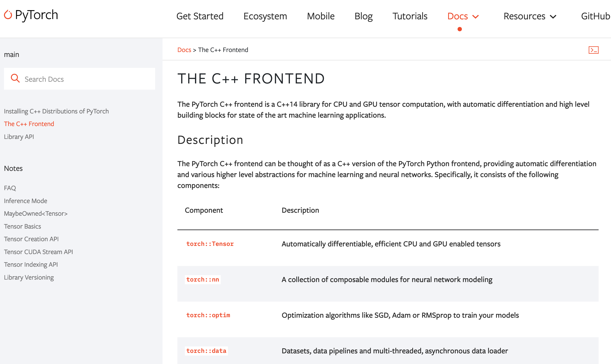
Task: Open the Get Started menu item
Action: pos(200,16)
